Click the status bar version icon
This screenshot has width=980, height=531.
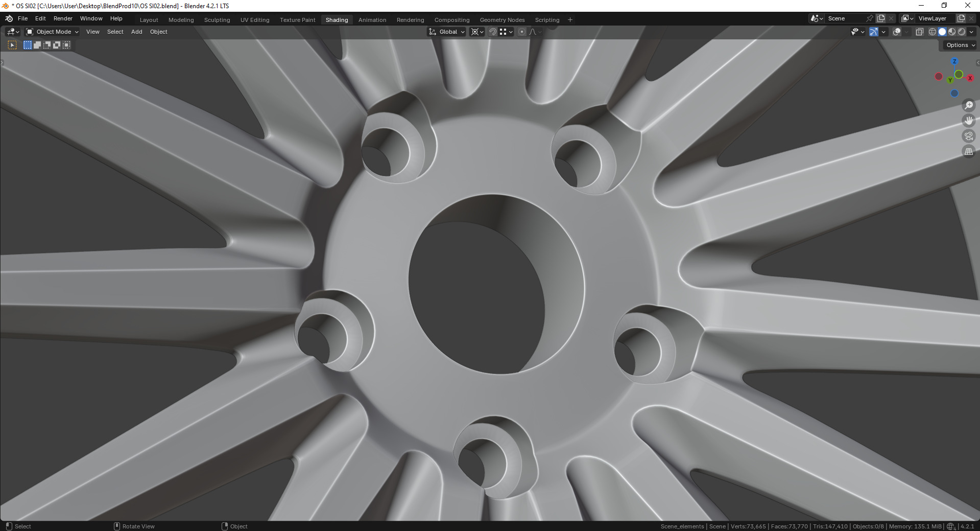[951, 526]
